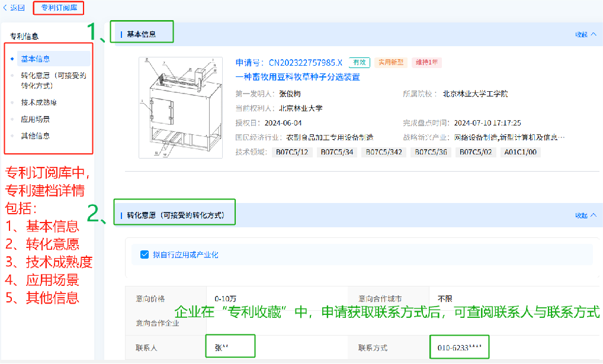The width and height of the screenshot is (603, 364).
Task: Select 其他信息 in sidebar
Action: pos(36,136)
